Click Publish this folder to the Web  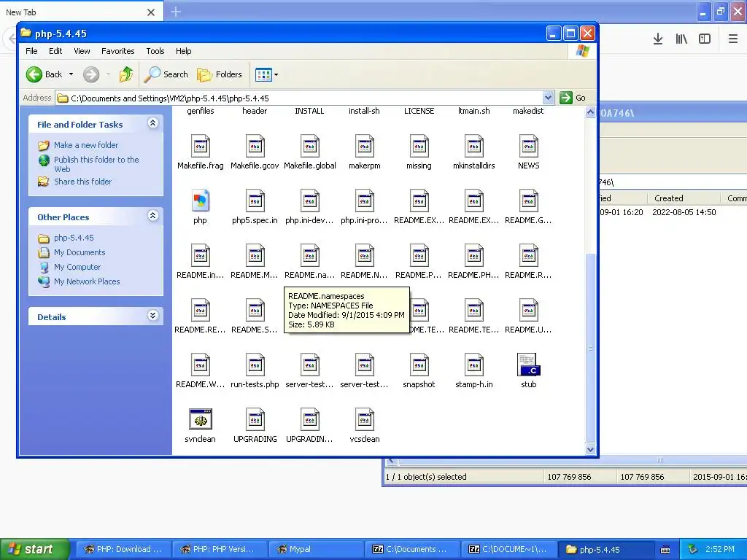click(96, 164)
